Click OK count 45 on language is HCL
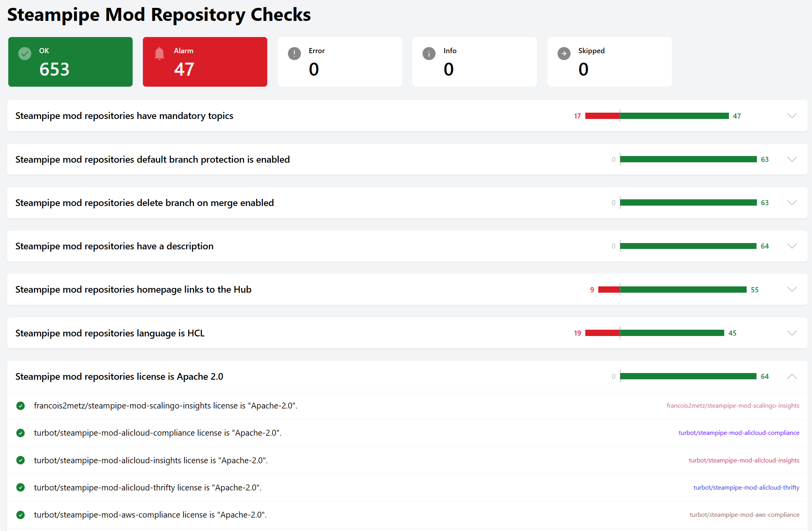 point(732,333)
